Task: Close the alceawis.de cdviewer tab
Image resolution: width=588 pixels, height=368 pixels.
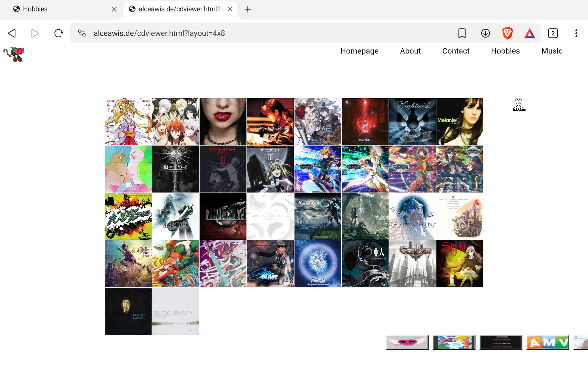Action: (230, 9)
